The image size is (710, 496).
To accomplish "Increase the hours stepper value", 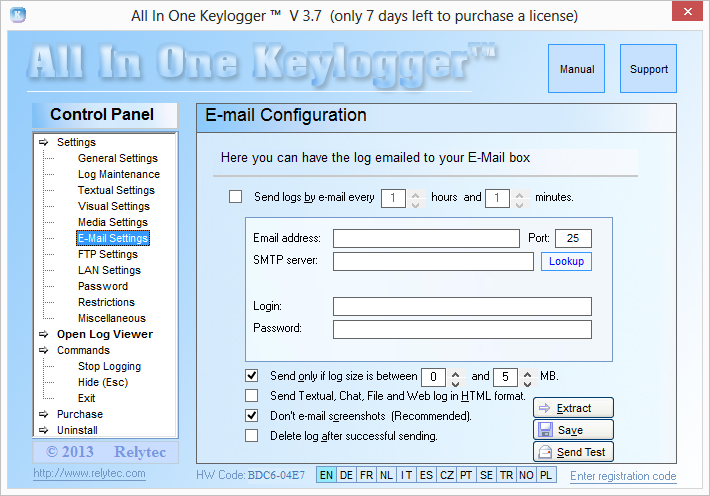I will point(416,194).
